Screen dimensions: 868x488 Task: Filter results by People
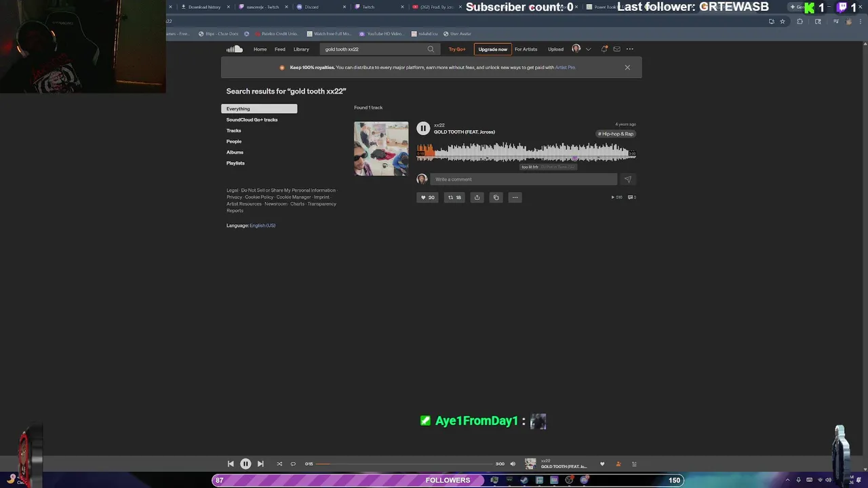[x=234, y=141]
